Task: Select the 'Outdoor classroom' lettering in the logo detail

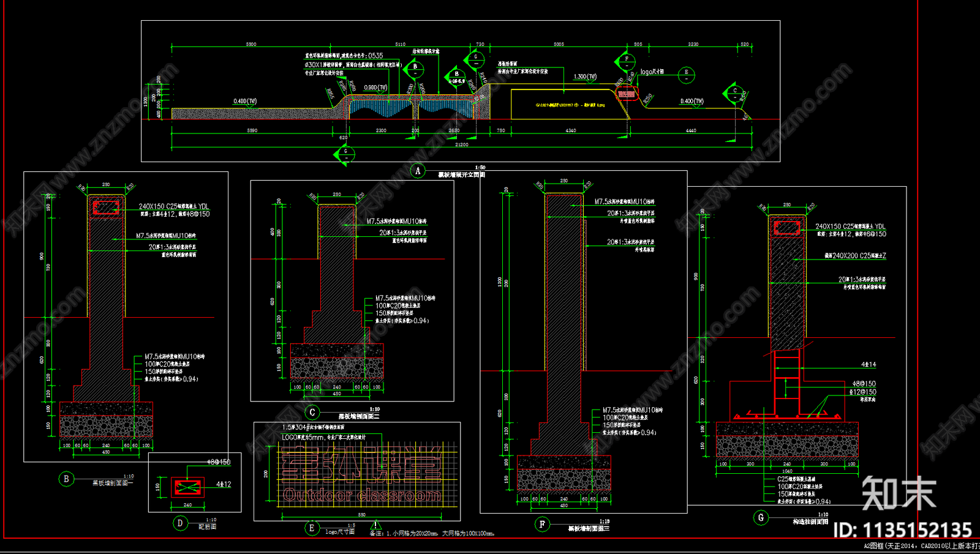Action: click(361, 495)
